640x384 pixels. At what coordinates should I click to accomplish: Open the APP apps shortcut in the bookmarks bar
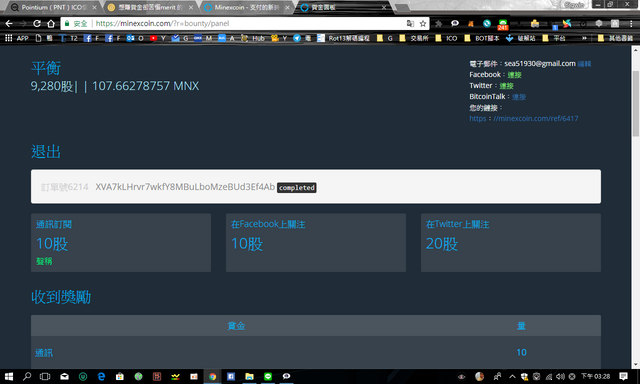point(17,38)
